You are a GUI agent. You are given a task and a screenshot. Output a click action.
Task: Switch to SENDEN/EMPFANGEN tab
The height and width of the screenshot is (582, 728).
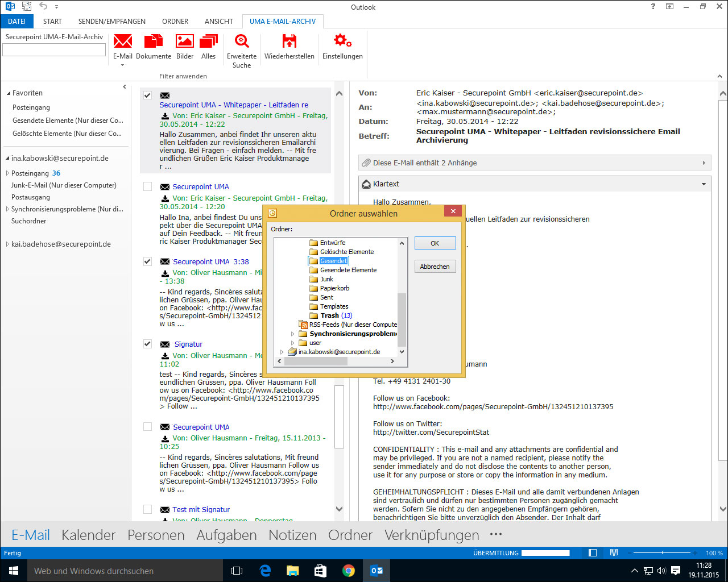(112, 21)
